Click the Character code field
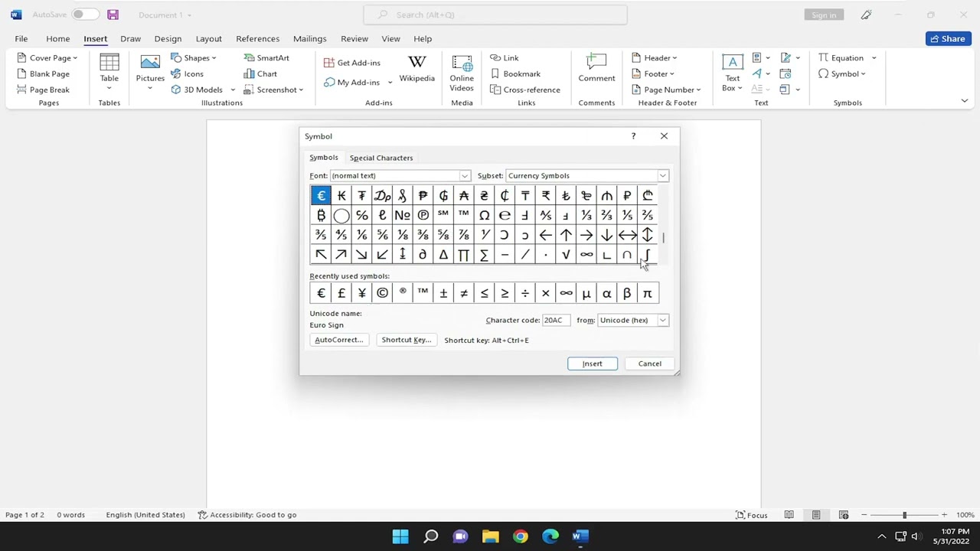The image size is (980, 551). tap(555, 321)
